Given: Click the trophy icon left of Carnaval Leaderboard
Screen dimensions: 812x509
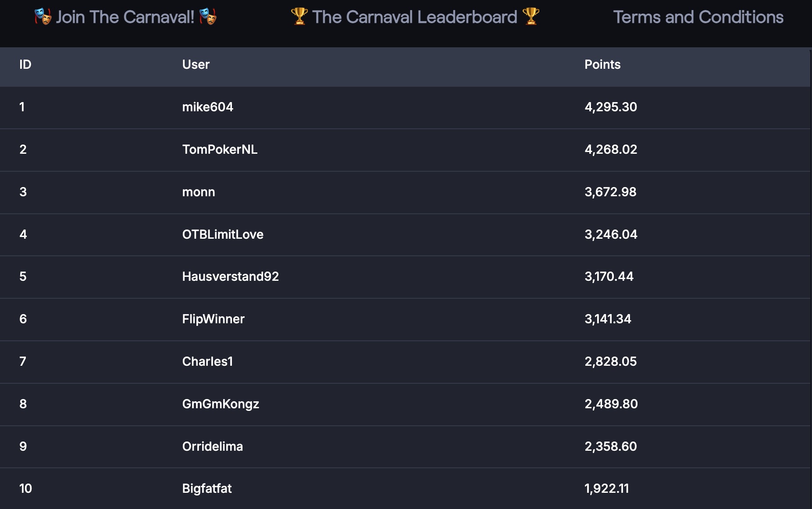Looking at the screenshot, I should click(x=299, y=17).
